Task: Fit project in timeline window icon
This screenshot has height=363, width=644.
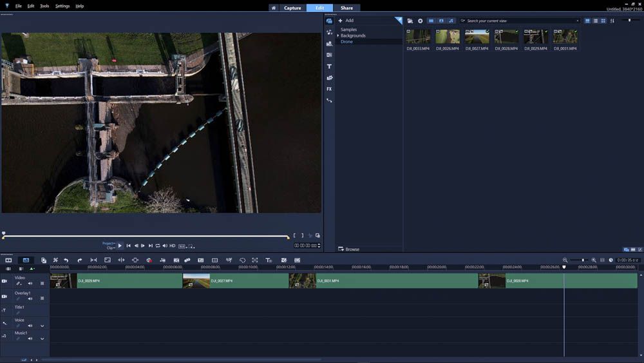Action: tap(603, 260)
